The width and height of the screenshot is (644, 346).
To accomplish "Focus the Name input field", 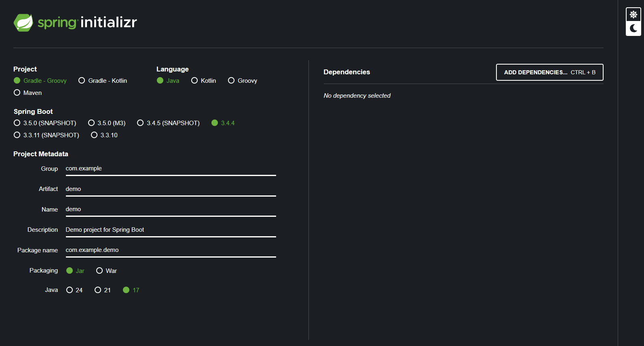I will [x=171, y=210].
